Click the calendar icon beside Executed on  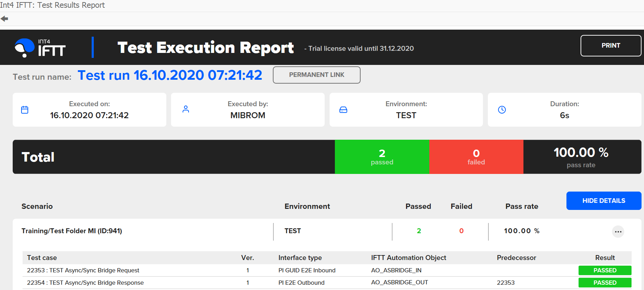(x=25, y=110)
